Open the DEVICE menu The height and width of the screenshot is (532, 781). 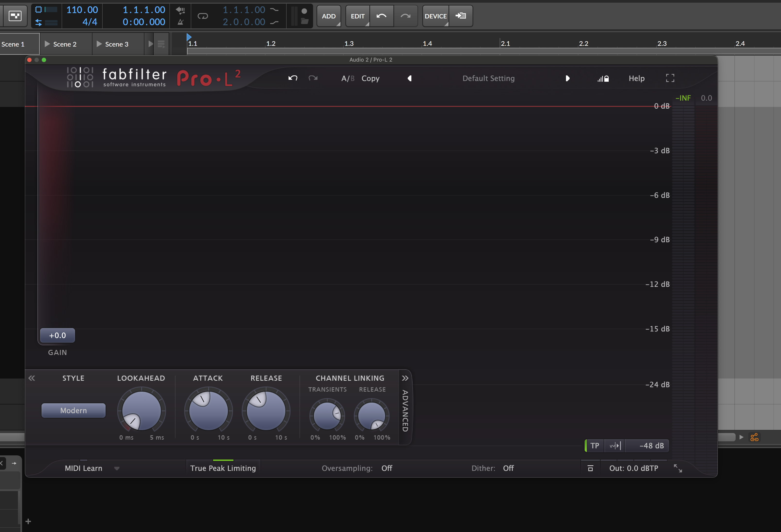[x=436, y=16]
